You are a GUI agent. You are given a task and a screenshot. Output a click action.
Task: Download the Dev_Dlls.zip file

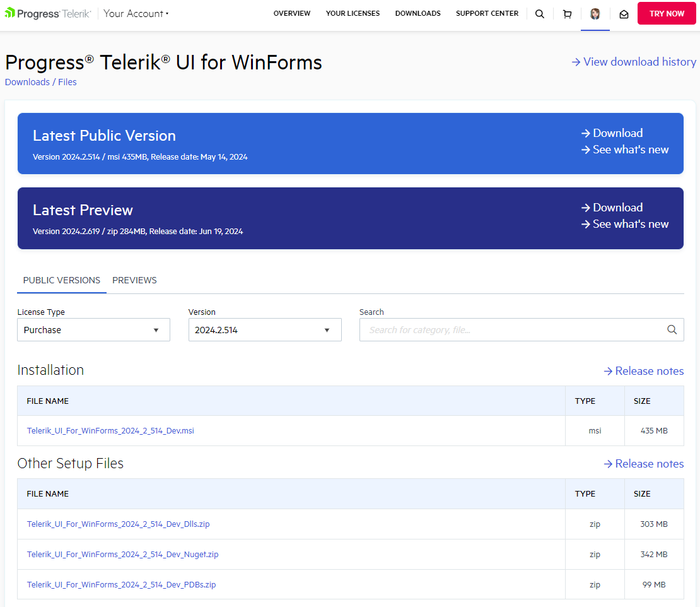119,524
